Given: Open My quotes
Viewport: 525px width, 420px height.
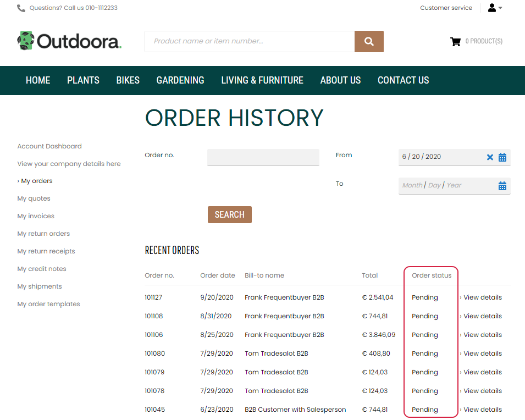Looking at the screenshot, I should pyautogui.click(x=34, y=198).
